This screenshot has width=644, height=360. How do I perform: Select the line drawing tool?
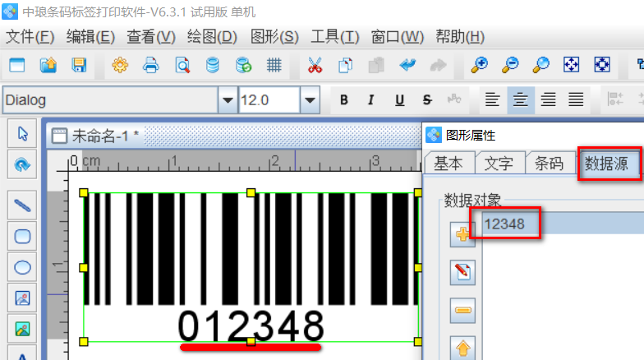22,205
